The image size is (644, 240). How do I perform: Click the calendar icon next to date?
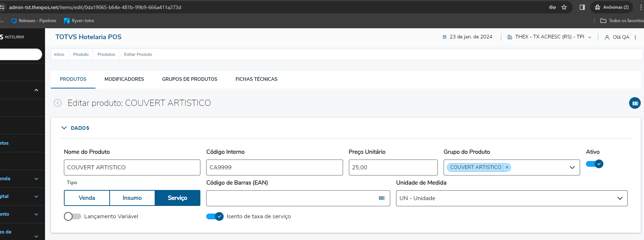(x=444, y=37)
